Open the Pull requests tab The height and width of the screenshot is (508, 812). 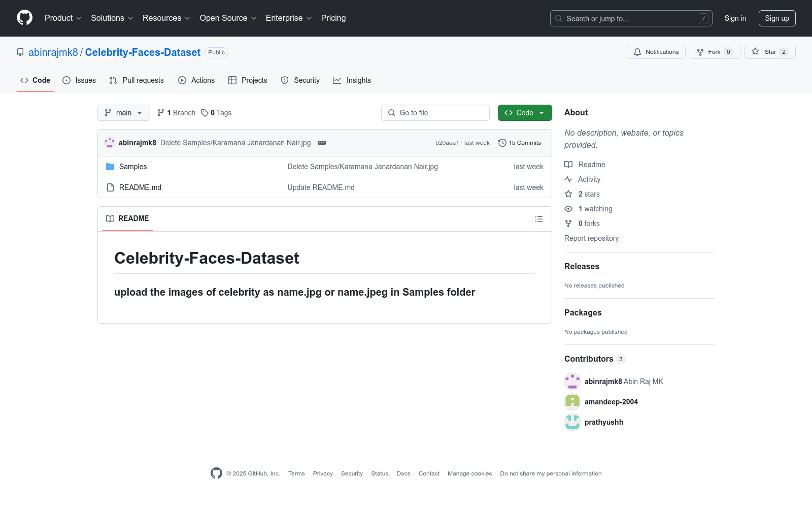137,80
